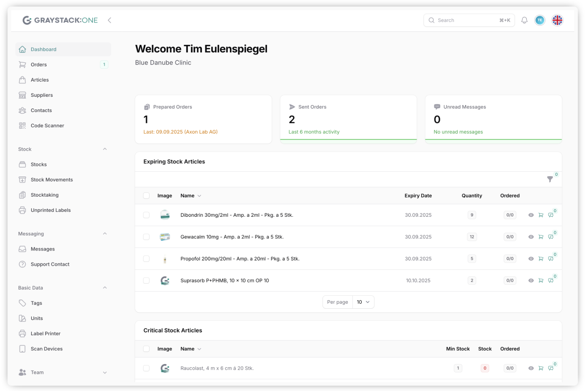588x391 pixels.
Task: Tick the checkbox for Dibondrin 30mg/2ml
Action: pos(146,215)
